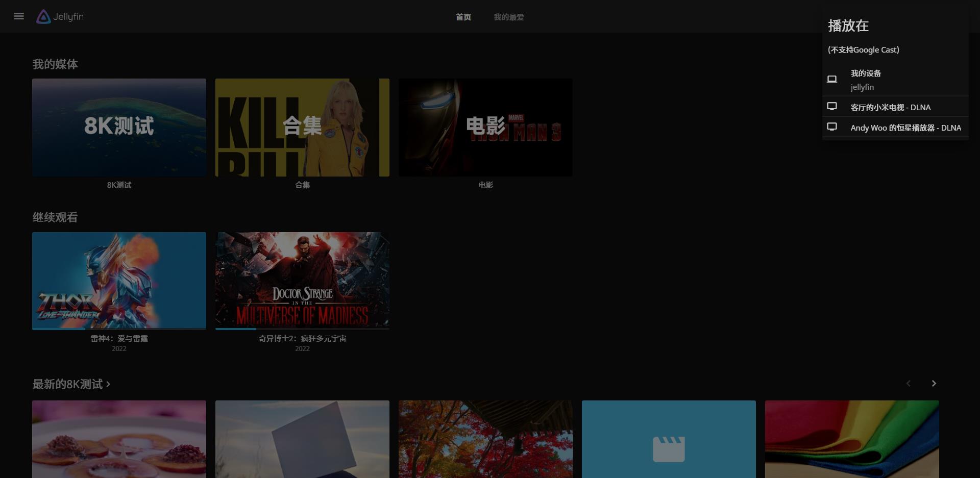980x478 pixels.
Task: Open the 电影 library card
Action: point(485,128)
